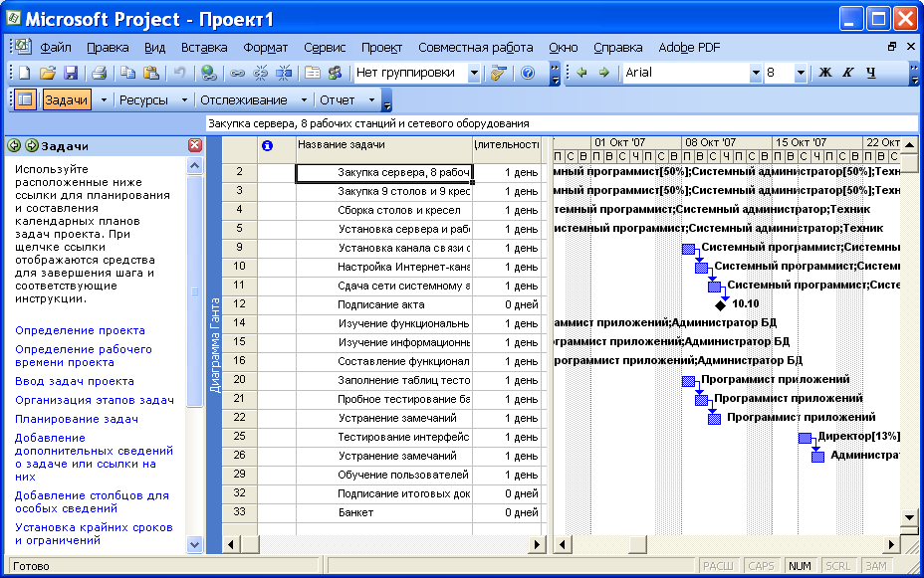
Task: Toggle underline formatting (Ч)
Action: point(871,73)
